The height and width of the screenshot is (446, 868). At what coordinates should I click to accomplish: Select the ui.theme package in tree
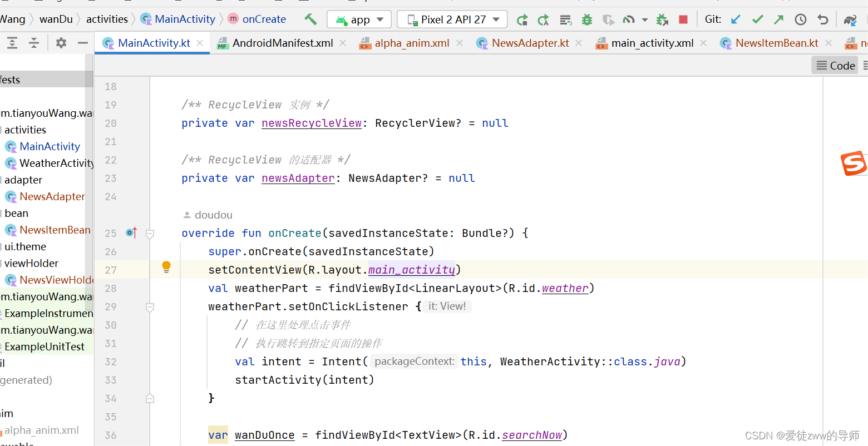[25, 246]
